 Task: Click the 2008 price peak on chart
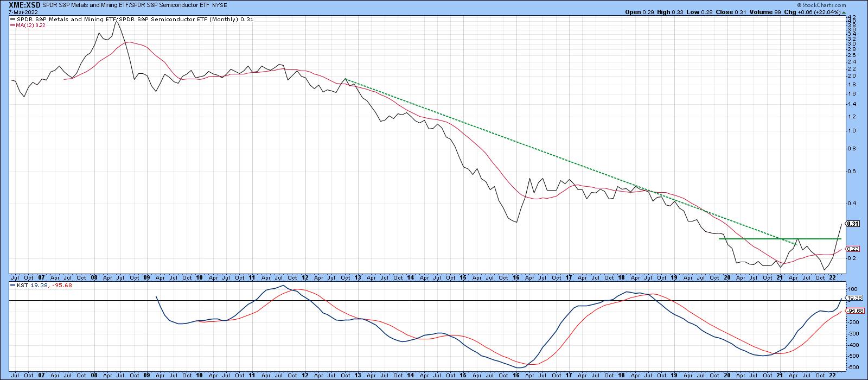117,23
